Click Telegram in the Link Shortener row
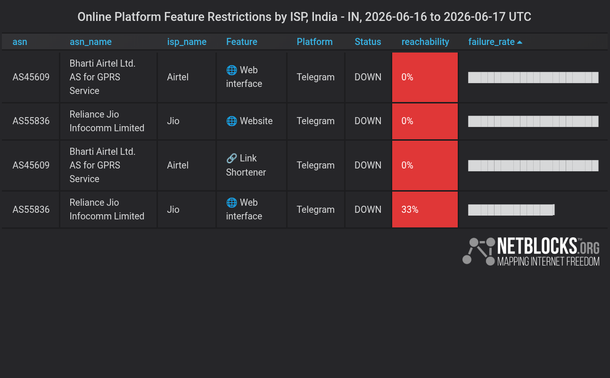The height and width of the screenshot is (378, 610). click(316, 166)
